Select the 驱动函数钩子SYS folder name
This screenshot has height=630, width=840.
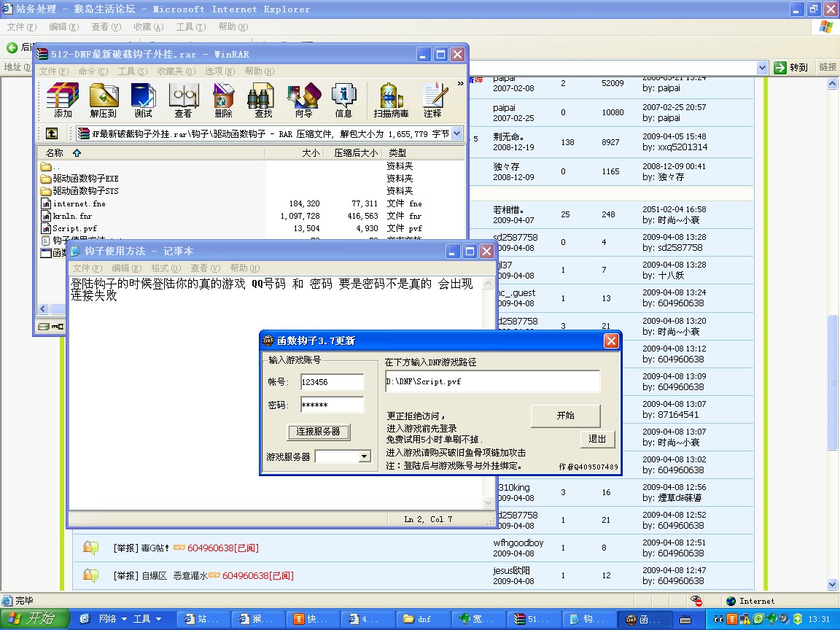tap(86, 191)
